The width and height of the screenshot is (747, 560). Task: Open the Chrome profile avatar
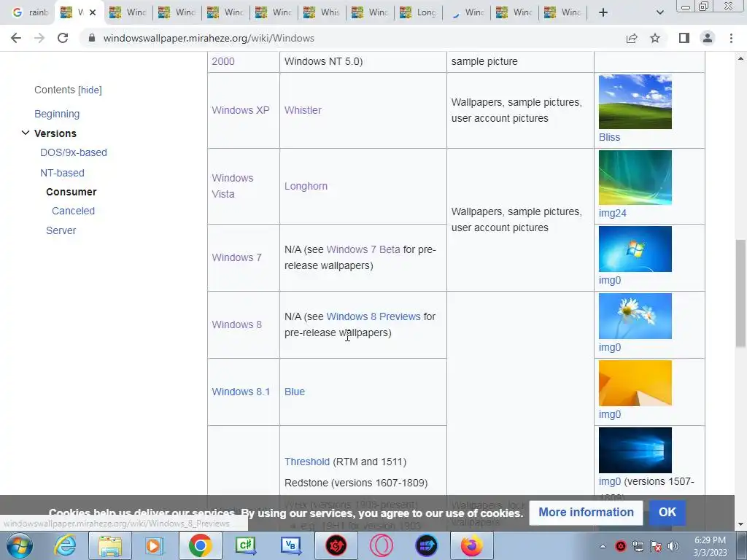(708, 38)
